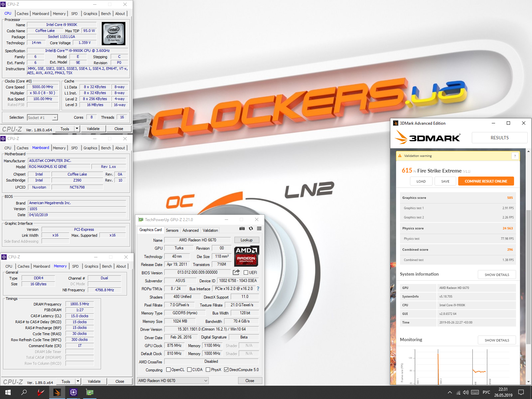Image resolution: width=532 pixels, height=399 pixels.
Task: Open the Windows Start menu
Action: pyautogui.click(x=8, y=392)
